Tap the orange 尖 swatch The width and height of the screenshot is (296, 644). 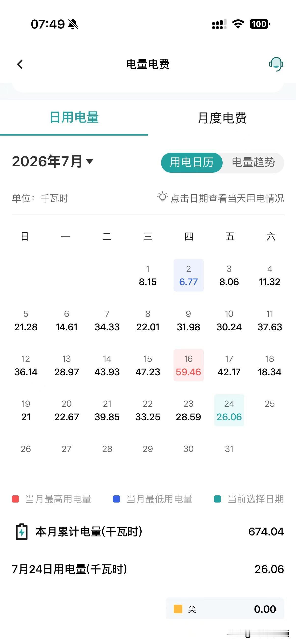pos(178,609)
